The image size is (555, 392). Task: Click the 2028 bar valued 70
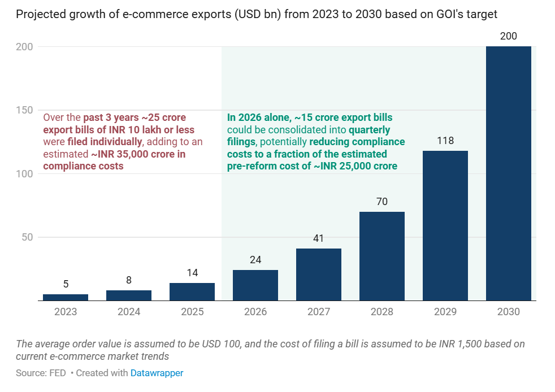[381, 256]
